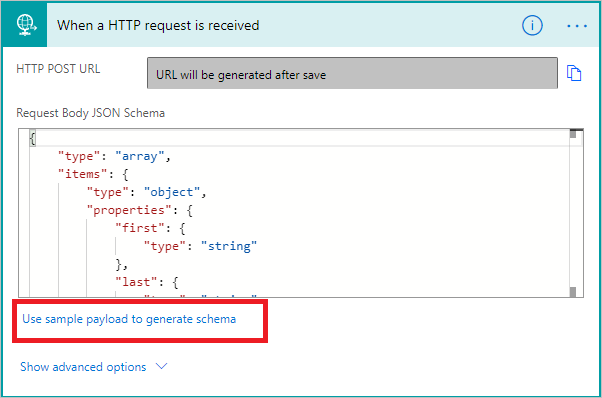Click the HTTP request trigger globe icon
This screenshot has width=602, height=398.
tap(25, 25)
